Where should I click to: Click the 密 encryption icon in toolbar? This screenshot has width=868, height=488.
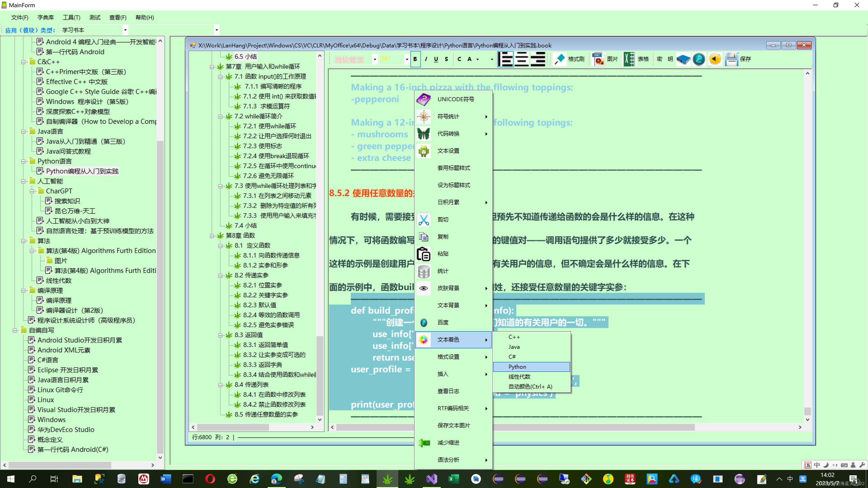coord(659,59)
